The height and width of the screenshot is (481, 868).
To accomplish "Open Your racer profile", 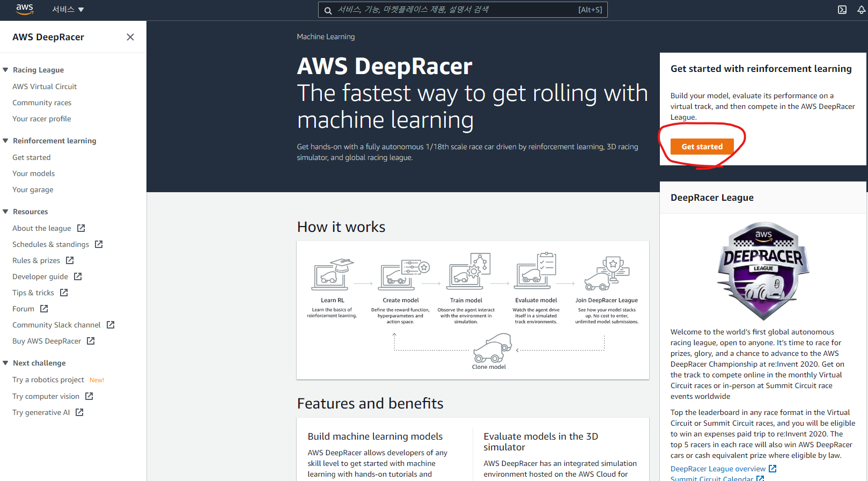I will tap(42, 119).
